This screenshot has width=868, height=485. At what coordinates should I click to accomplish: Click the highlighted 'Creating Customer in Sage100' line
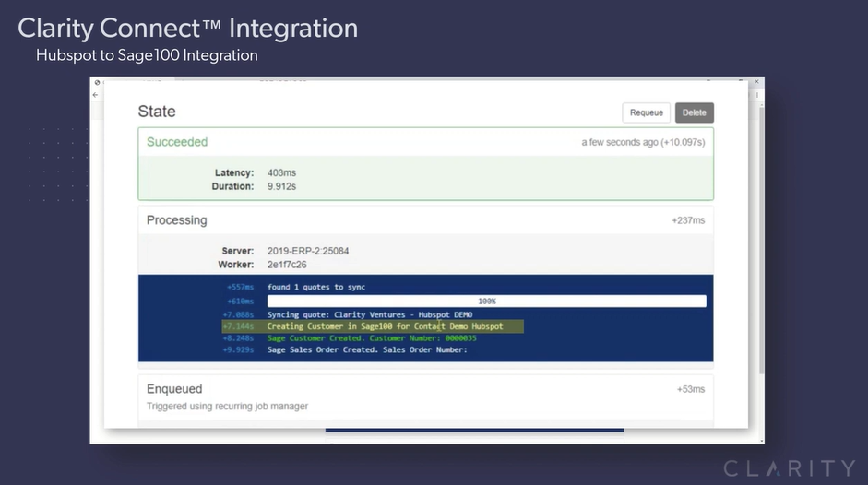[x=373, y=326]
